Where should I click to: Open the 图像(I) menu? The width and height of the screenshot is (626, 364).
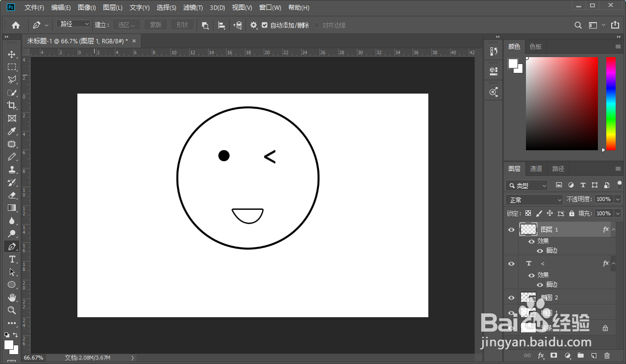[87, 8]
